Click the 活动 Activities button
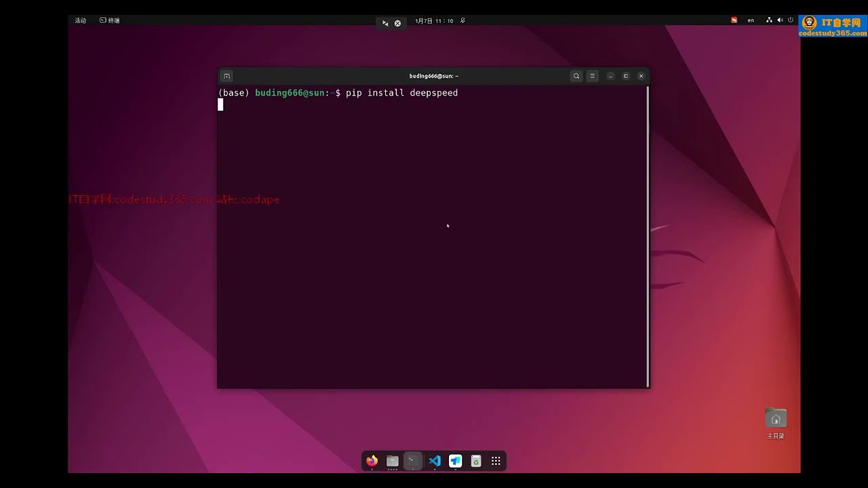Viewport: 868px width, 488px height. [81, 20]
